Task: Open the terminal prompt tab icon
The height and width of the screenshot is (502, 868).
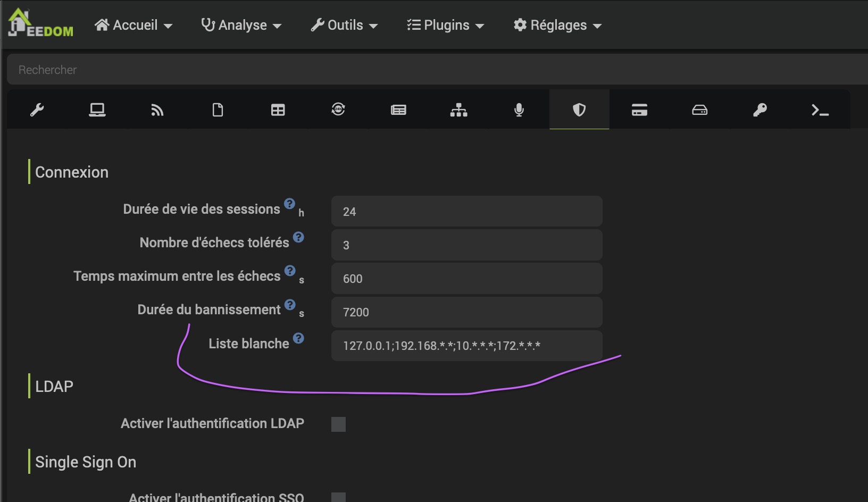Action: point(820,110)
